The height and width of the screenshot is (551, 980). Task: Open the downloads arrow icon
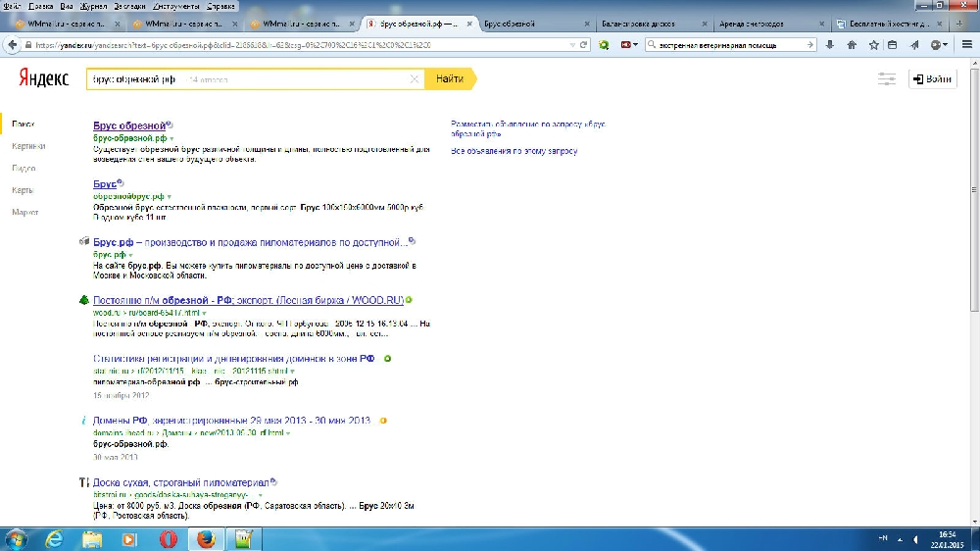830,45
